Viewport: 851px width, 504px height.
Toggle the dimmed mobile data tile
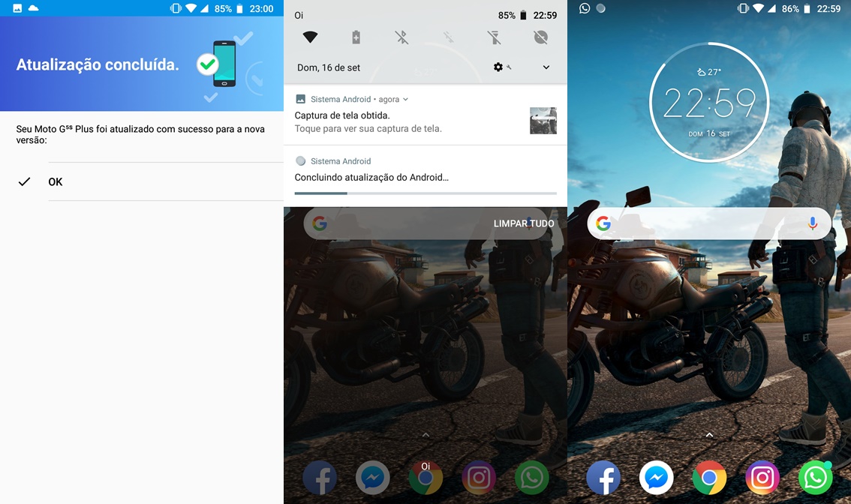tap(448, 37)
